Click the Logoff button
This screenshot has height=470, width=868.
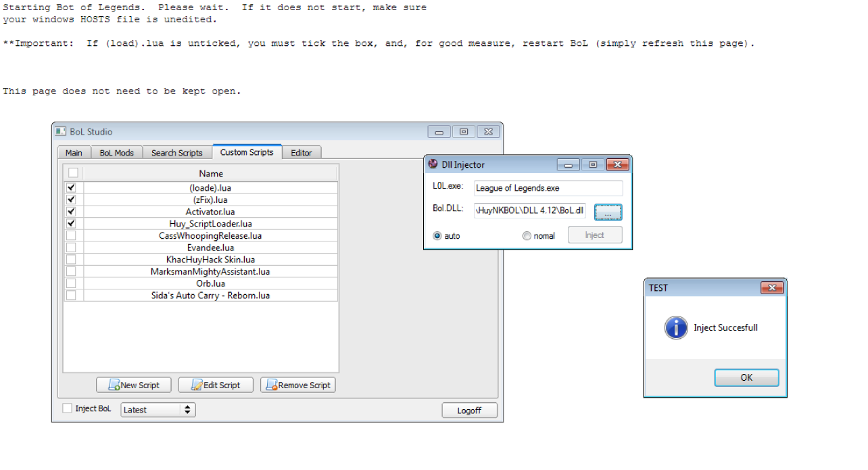pos(470,410)
